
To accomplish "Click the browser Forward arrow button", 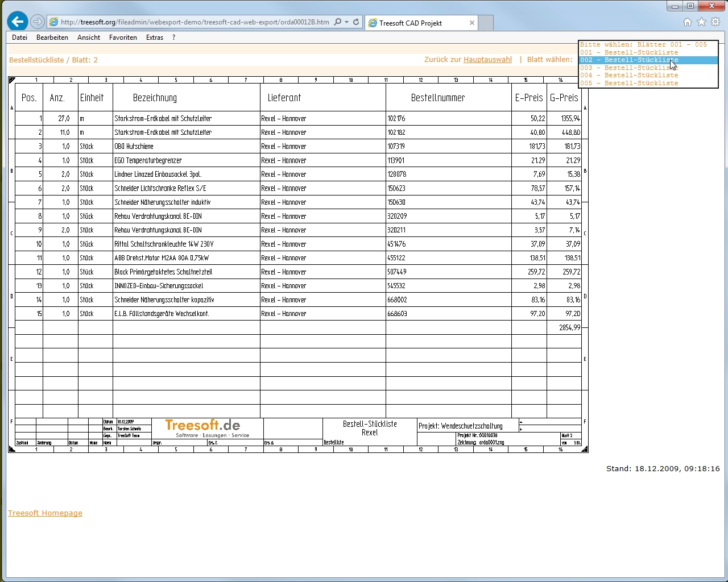I will (38, 22).
